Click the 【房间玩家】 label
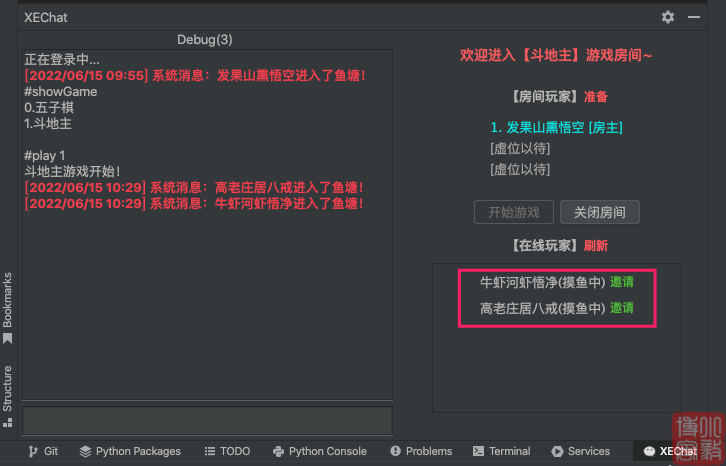The width and height of the screenshot is (726, 466). click(545, 96)
